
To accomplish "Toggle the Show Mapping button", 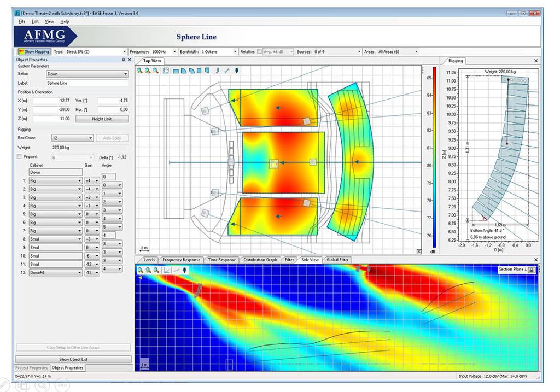I will coord(33,51).
